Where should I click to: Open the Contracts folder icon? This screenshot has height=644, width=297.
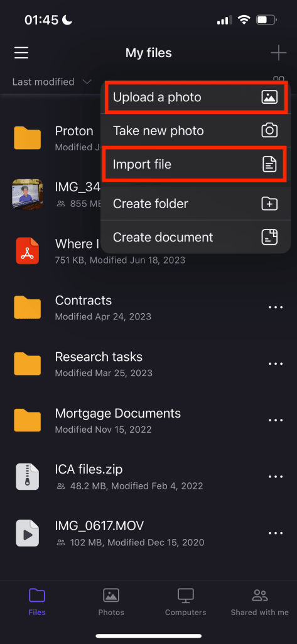click(28, 307)
